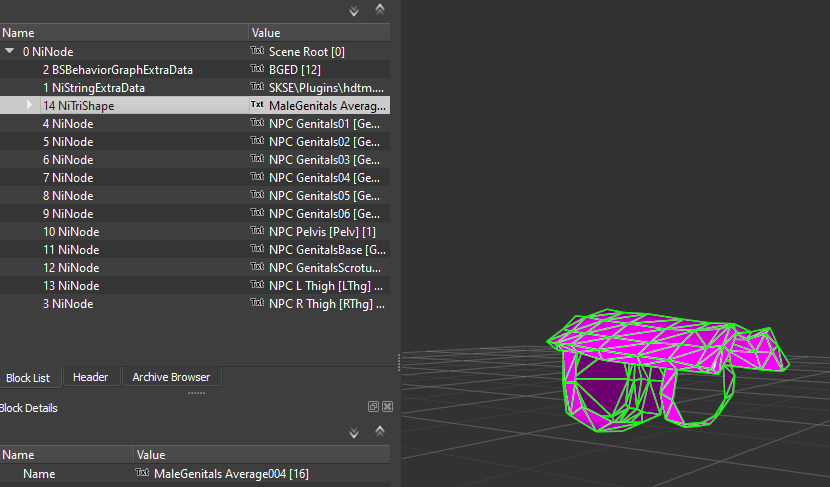
Task: Click the Block List Value column header
Action: tap(319, 33)
